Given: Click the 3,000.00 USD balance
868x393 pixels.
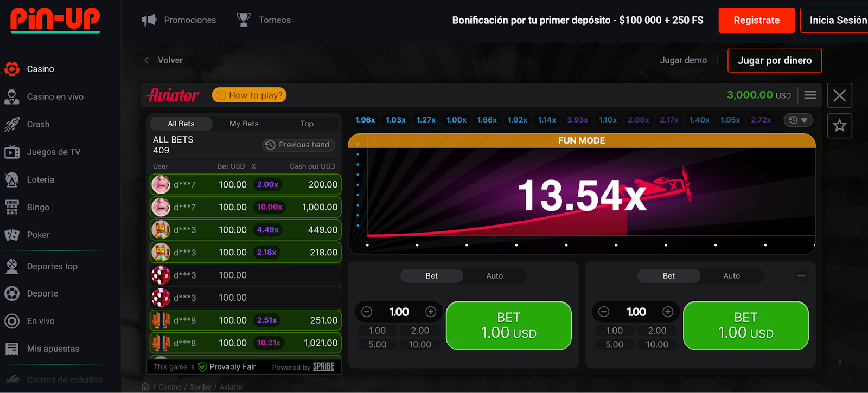Looking at the screenshot, I should (759, 95).
